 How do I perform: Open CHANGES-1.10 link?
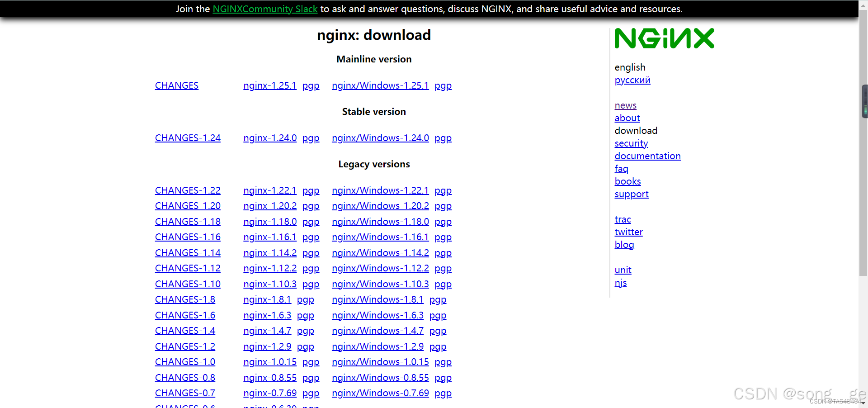tap(188, 284)
